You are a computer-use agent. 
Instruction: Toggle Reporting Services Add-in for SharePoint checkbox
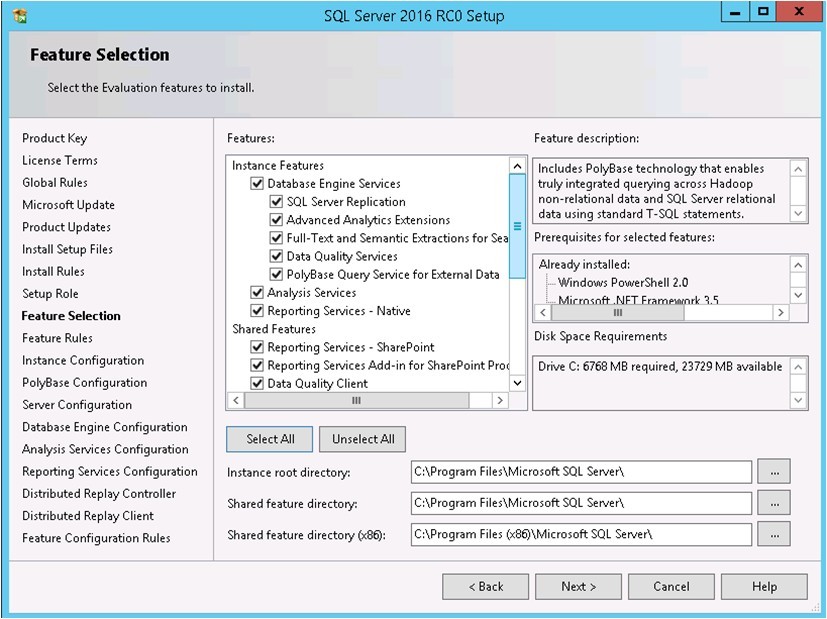coord(257,365)
